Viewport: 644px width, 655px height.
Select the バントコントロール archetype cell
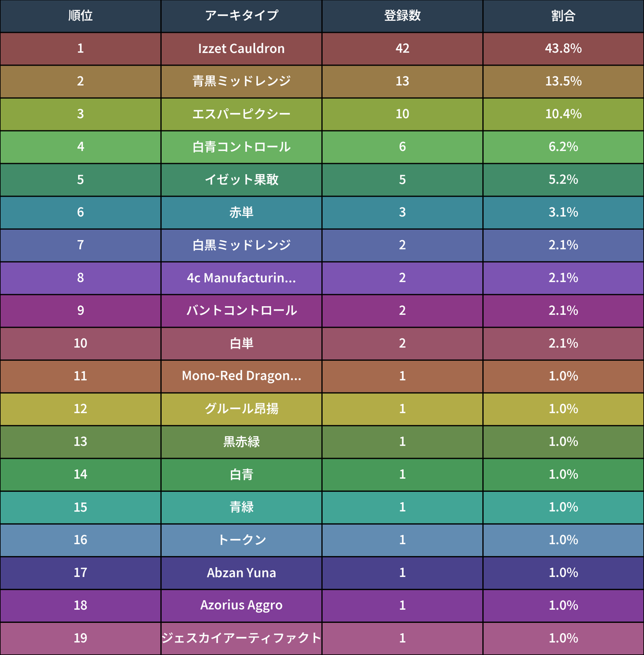[241, 311]
